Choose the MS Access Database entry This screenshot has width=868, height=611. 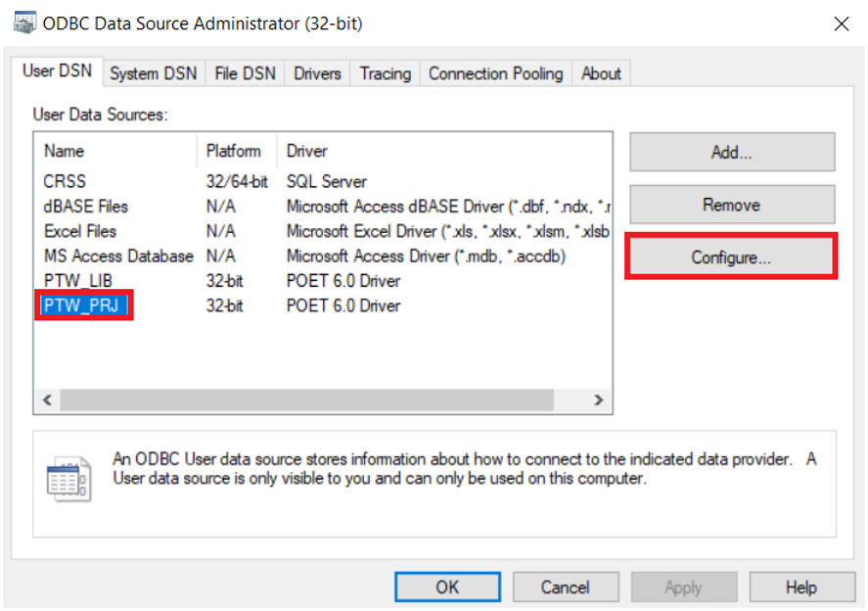118,256
